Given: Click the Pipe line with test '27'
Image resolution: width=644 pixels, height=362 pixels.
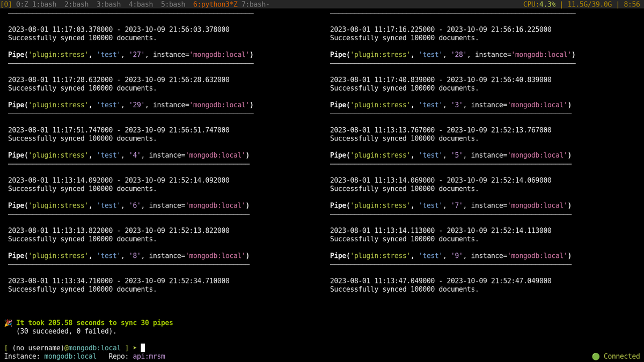Looking at the screenshot, I should [130, 55].
